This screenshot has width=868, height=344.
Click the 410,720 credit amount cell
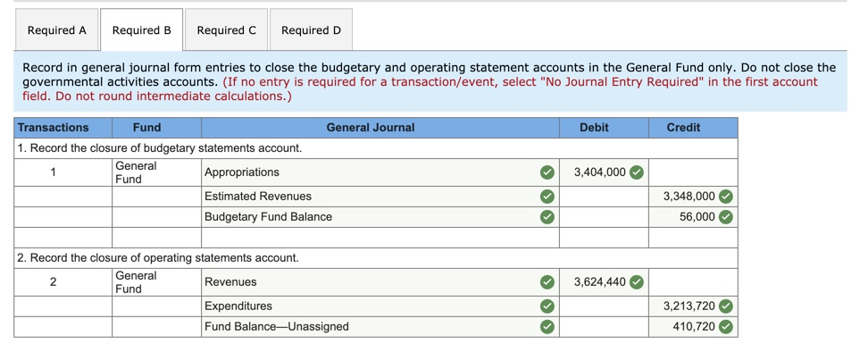(x=693, y=327)
